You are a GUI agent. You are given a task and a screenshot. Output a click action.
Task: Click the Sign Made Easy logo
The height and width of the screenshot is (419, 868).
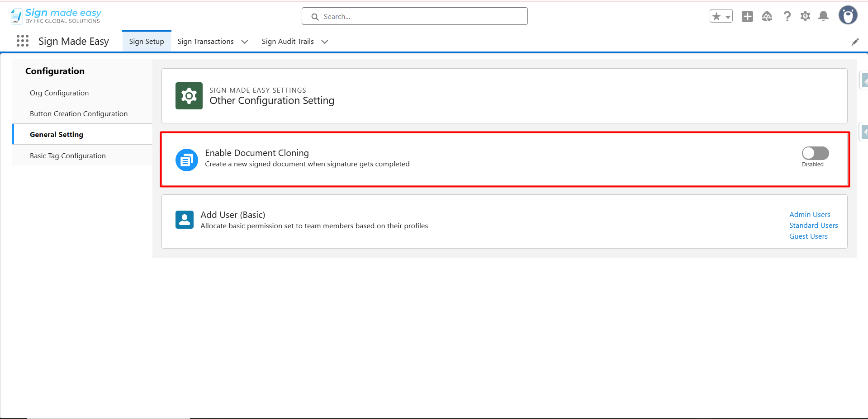click(56, 16)
